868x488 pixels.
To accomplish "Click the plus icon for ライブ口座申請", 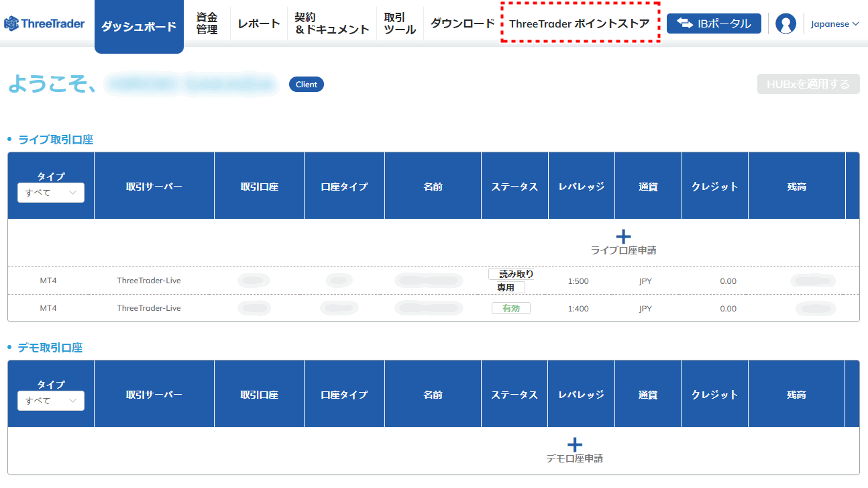I will [623, 236].
